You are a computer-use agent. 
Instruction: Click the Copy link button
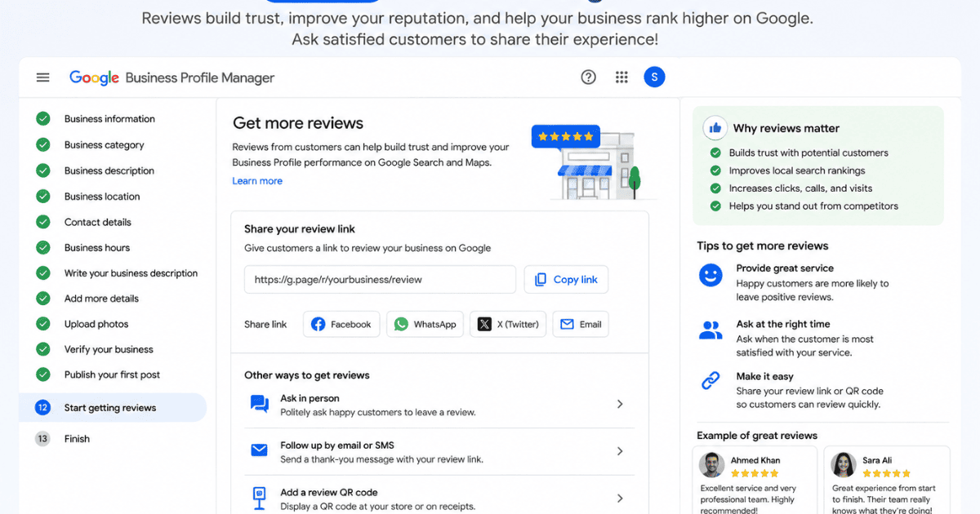click(566, 279)
